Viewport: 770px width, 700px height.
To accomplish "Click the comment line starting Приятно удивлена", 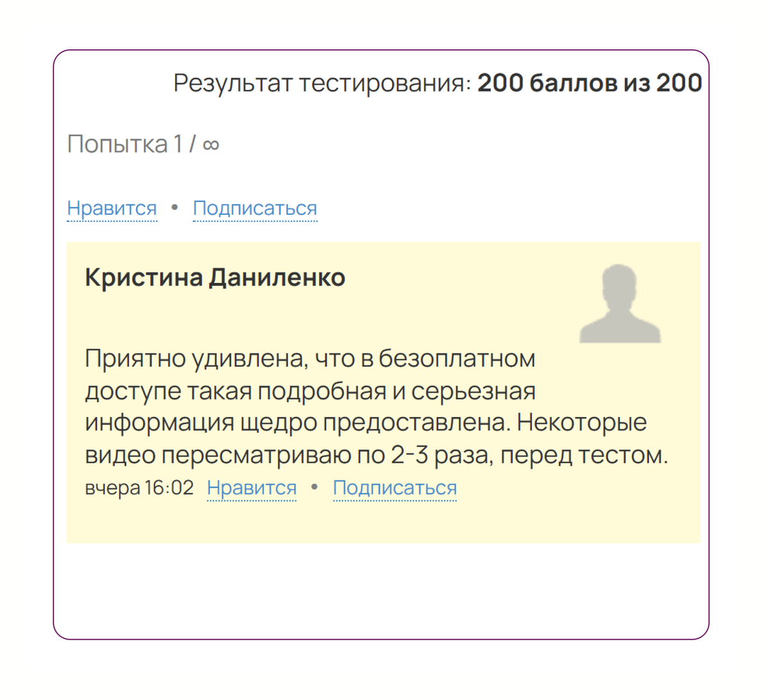I will point(309,358).
